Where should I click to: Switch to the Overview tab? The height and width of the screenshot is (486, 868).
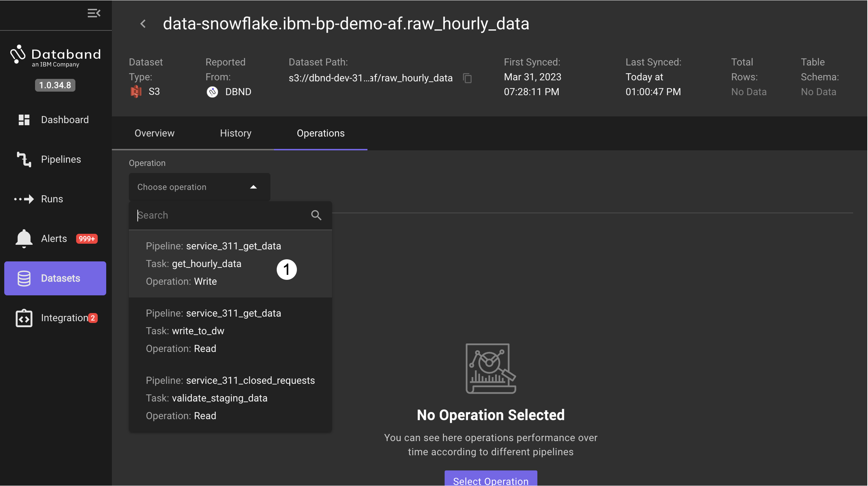tap(155, 133)
